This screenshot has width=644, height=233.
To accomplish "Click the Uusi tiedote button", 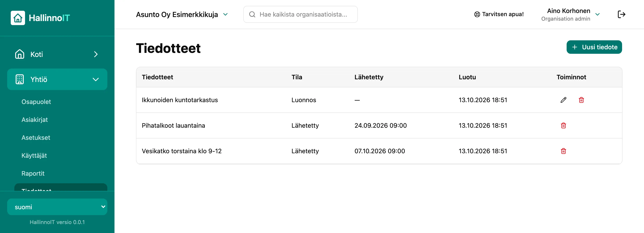I will pyautogui.click(x=594, y=47).
